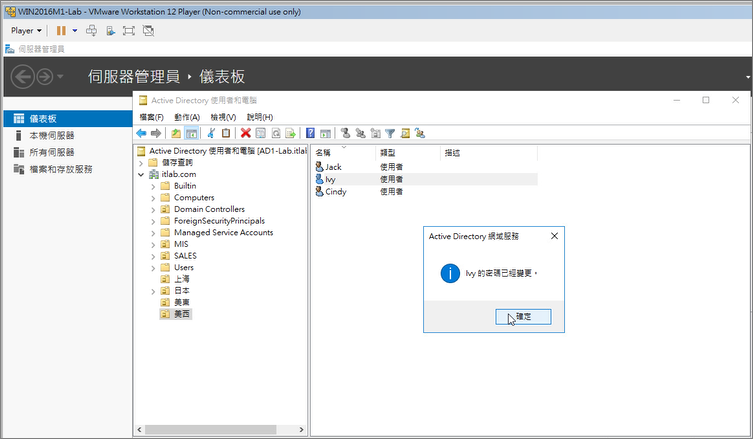Open the 說明(H) menu
This screenshot has height=439, width=753.
click(260, 117)
